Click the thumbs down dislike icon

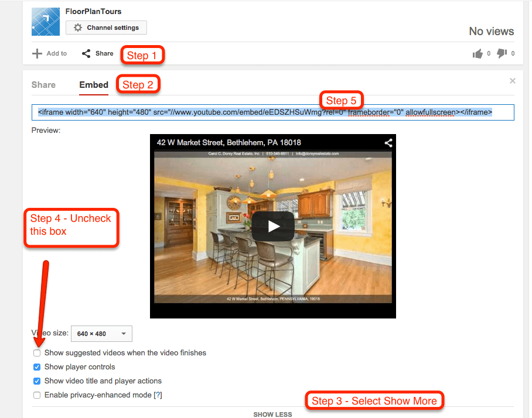point(502,54)
